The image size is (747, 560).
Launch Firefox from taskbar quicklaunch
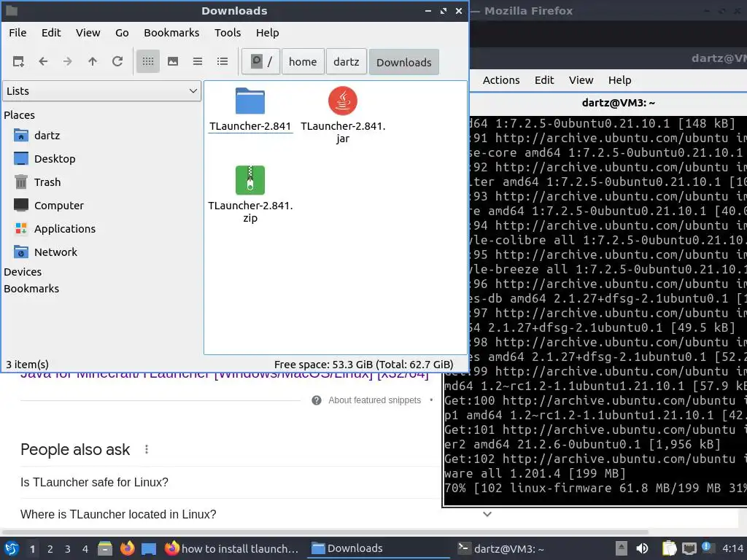127,548
